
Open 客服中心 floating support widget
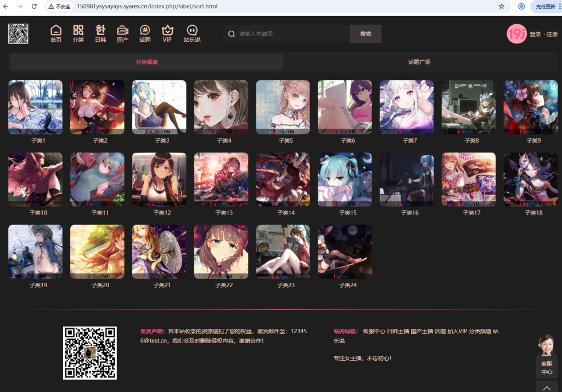[x=547, y=355]
